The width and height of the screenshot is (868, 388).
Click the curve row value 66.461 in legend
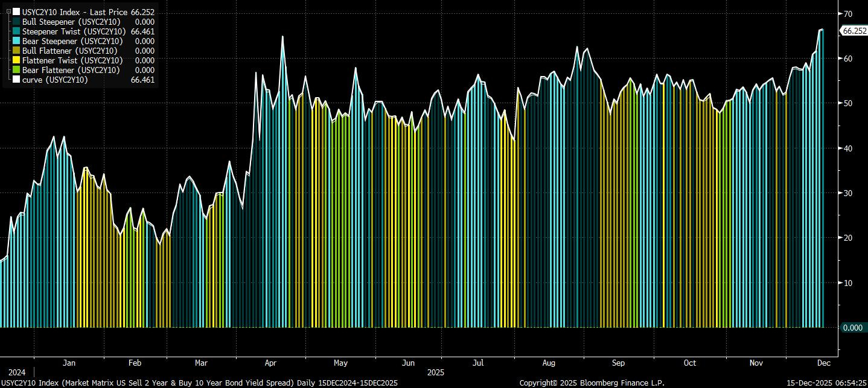(142, 80)
